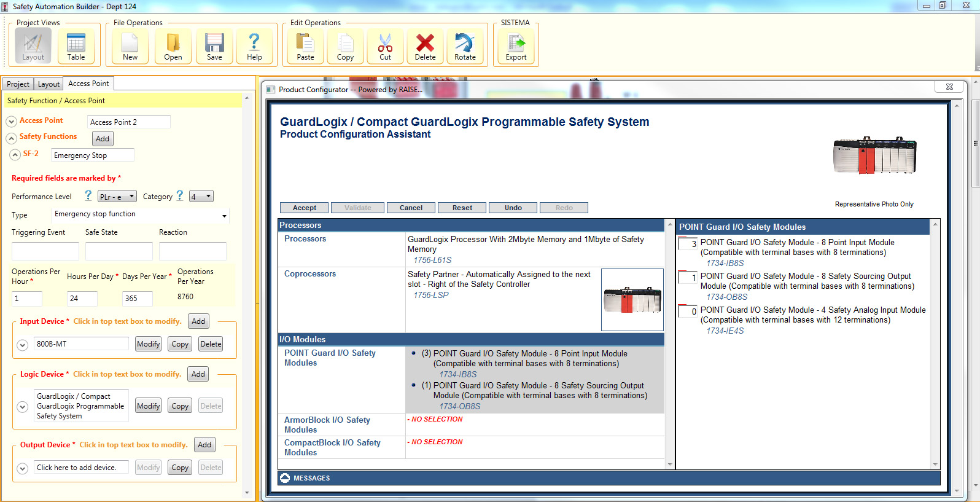Collapse the SF-2 safety function
The width and height of the screenshot is (980, 502).
[15, 154]
